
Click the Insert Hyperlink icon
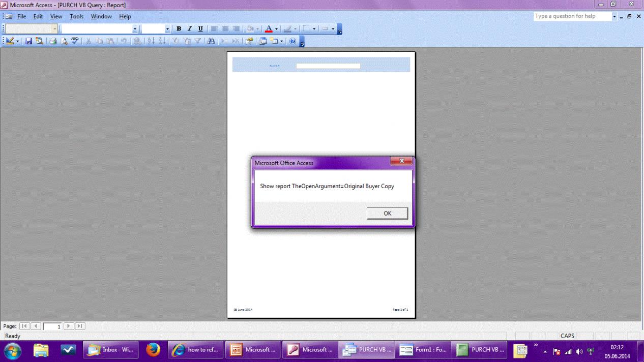point(137,41)
